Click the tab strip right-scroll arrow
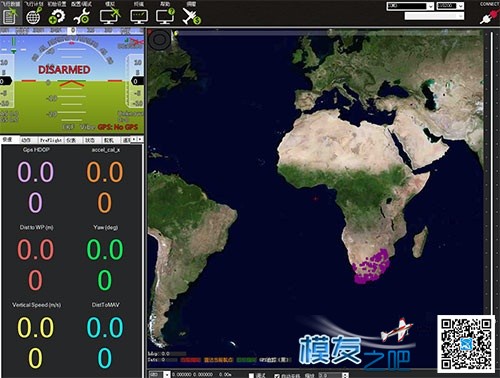The height and width of the screenshot is (378, 500). [x=140, y=139]
